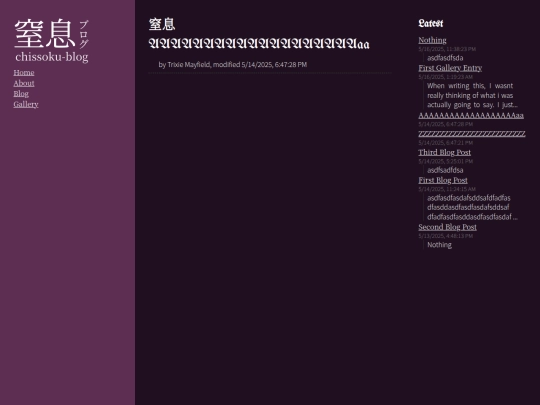
Task: Click the 'asdfsadfdsa' excerpt text
Action: pos(445,170)
